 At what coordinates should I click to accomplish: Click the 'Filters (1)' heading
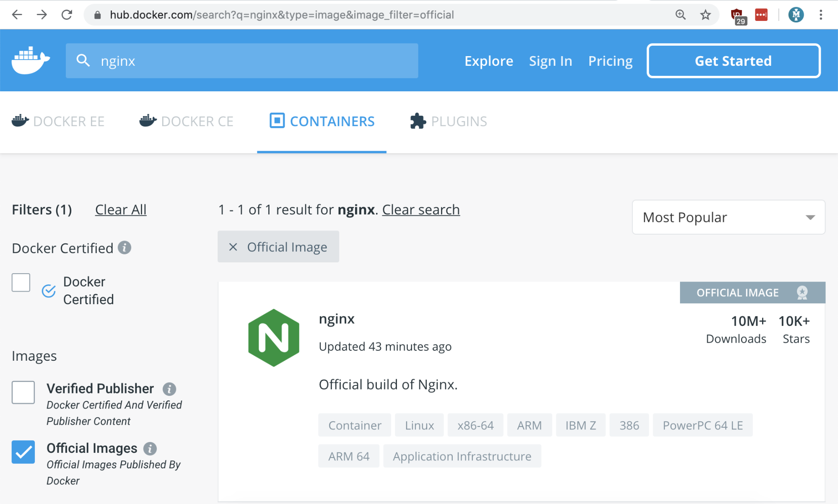point(42,209)
